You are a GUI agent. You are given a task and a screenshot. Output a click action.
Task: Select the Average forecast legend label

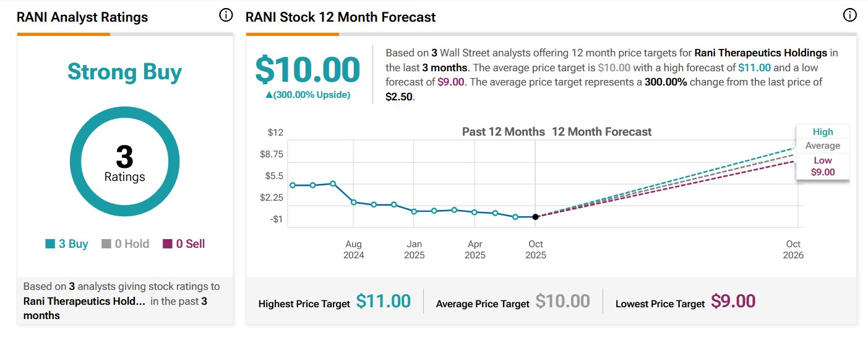coord(823,146)
